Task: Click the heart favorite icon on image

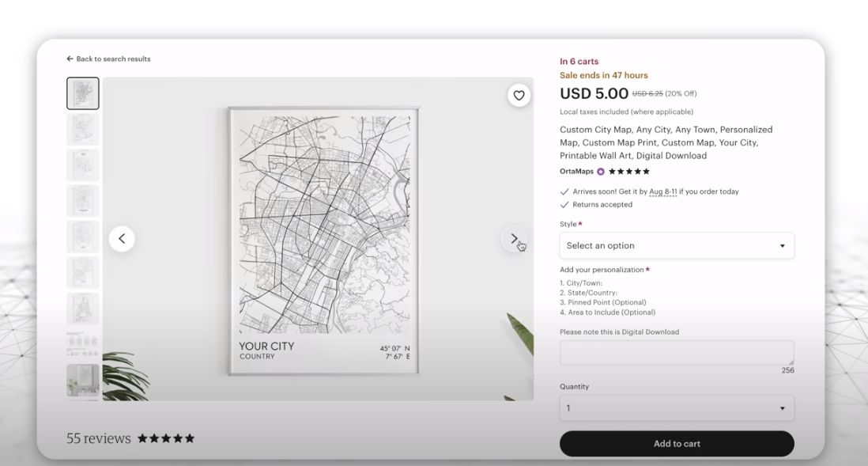Action: [x=519, y=95]
